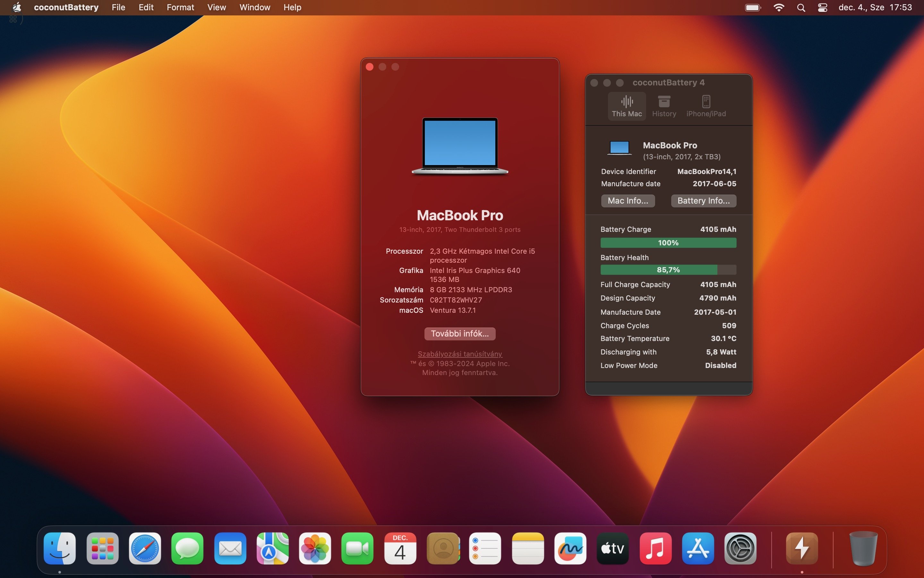Open Reminders from the Dock
924x578 pixels.
[x=485, y=548]
